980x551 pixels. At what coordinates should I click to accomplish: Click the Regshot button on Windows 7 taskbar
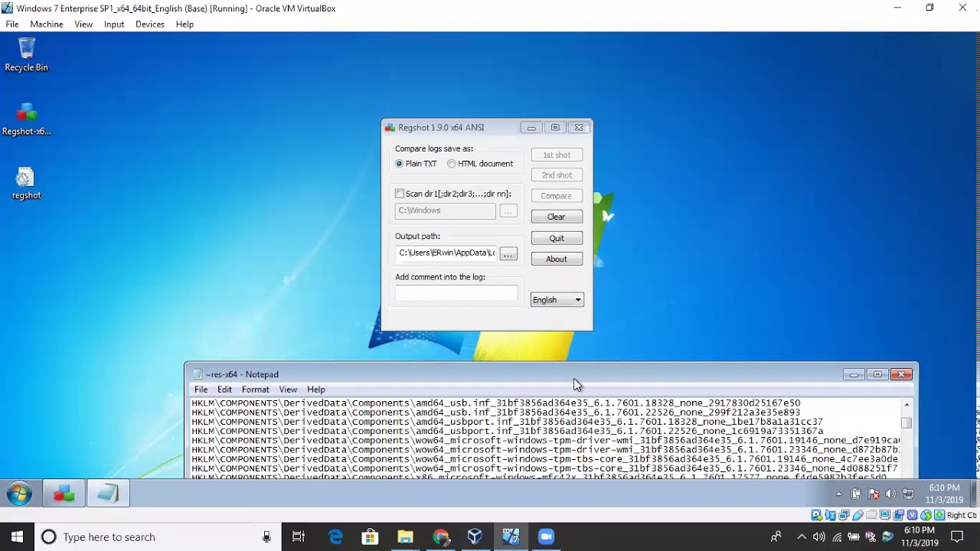tap(64, 494)
